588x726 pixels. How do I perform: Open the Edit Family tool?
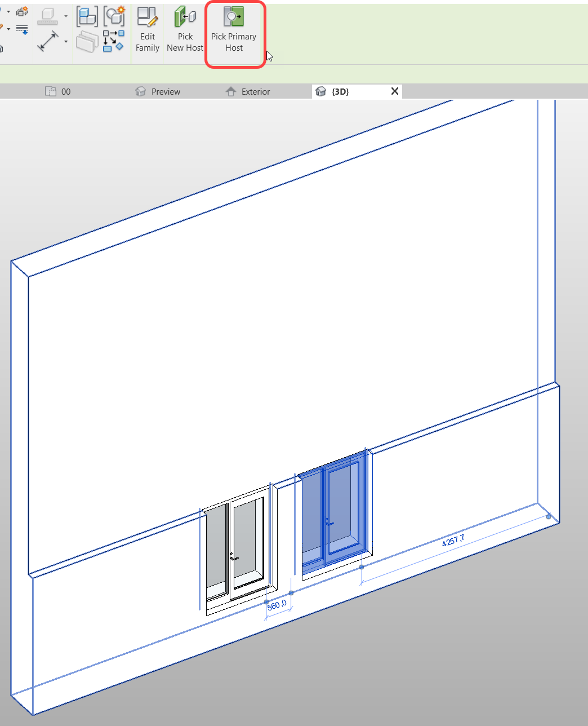(x=147, y=31)
